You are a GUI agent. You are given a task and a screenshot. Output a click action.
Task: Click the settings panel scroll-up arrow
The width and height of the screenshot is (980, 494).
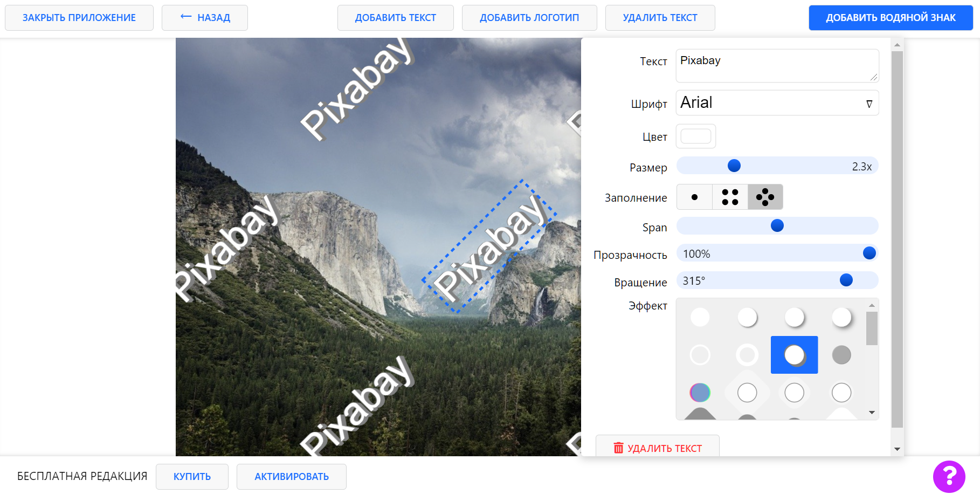(897, 45)
